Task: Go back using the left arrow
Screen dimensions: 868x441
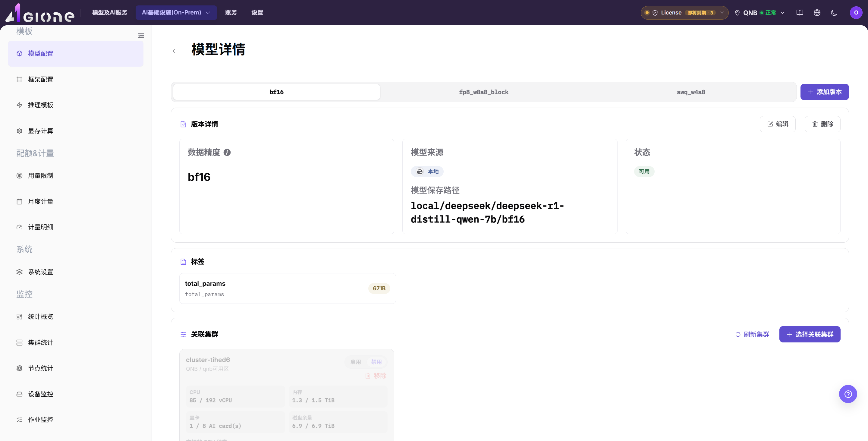Action: pyautogui.click(x=174, y=51)
